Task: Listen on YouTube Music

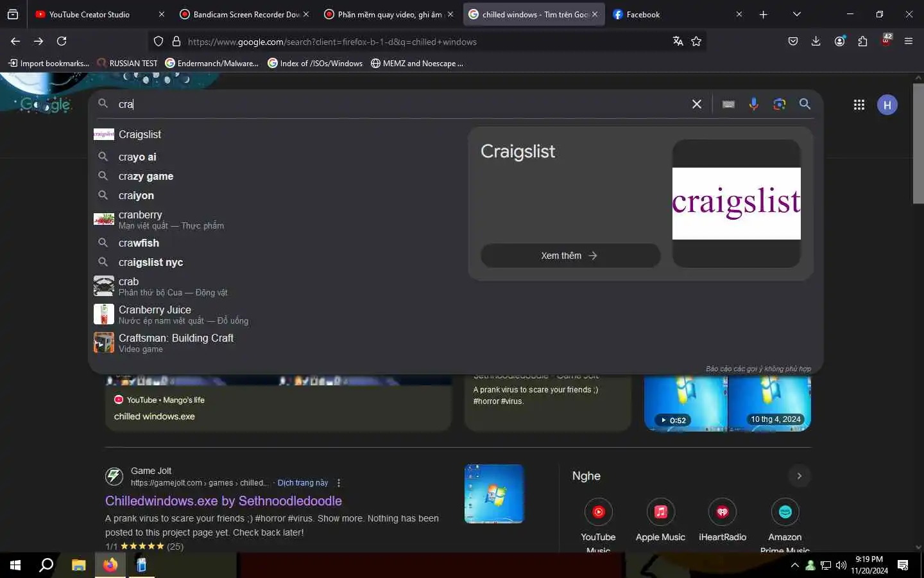Action: pyautogui.click(x=598, y=525)
